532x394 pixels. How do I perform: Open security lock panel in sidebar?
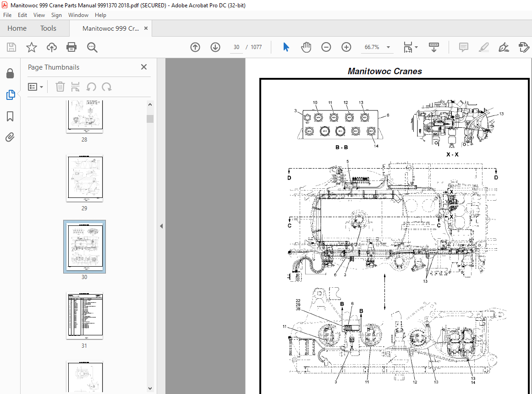[x=10, y=73]
